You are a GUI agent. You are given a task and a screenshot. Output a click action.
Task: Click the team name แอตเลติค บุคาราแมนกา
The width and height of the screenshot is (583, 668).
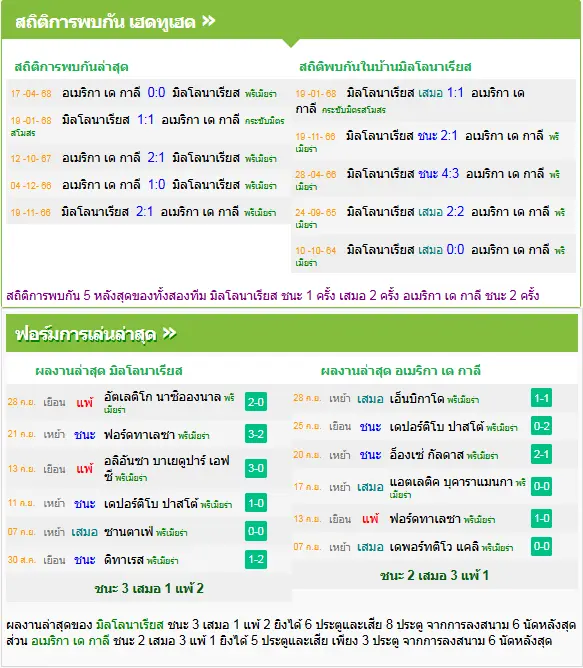[451, 481]
